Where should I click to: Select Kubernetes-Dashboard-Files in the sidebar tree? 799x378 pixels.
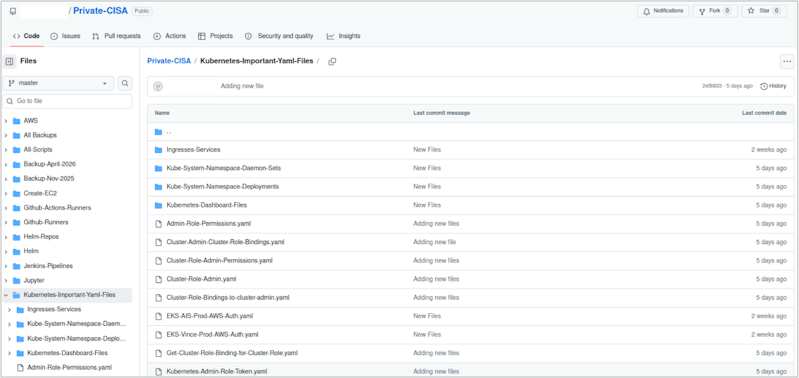pos(67,353)
